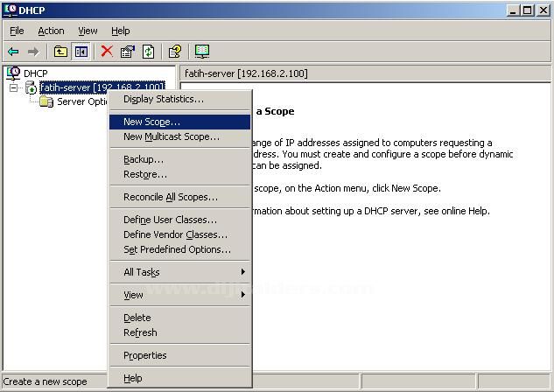Click the Up one level folder icon
Screen dimensions: 554x392
coord(60,52)
